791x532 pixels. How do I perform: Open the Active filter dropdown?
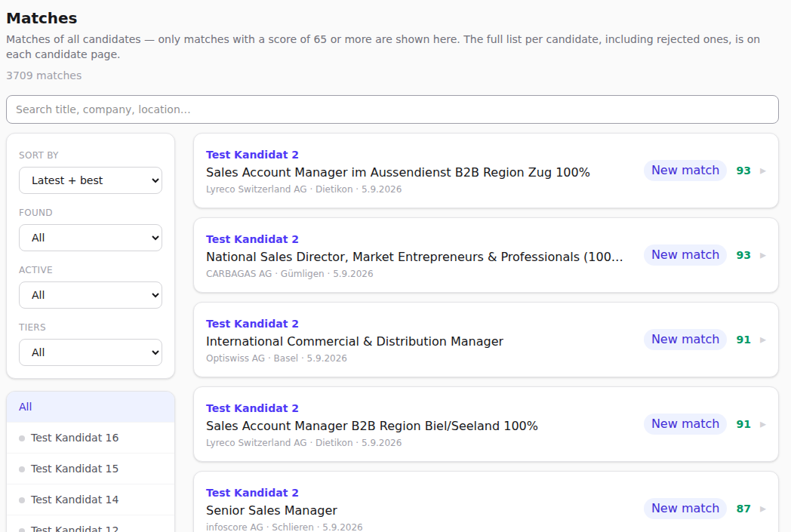[91, 295]
